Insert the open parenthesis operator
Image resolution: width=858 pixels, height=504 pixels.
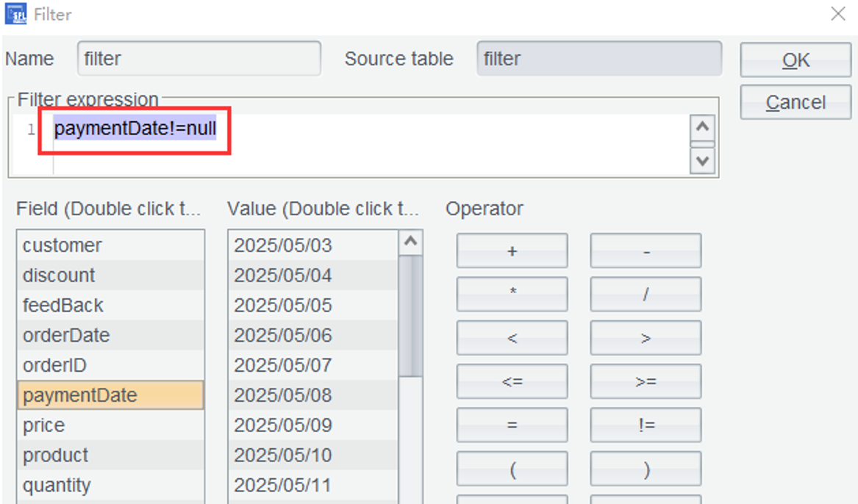(512, 470)
